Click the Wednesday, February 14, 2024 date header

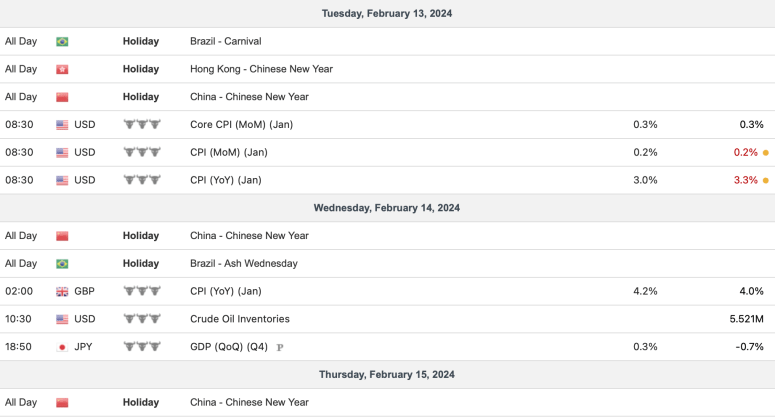[387, 208]
